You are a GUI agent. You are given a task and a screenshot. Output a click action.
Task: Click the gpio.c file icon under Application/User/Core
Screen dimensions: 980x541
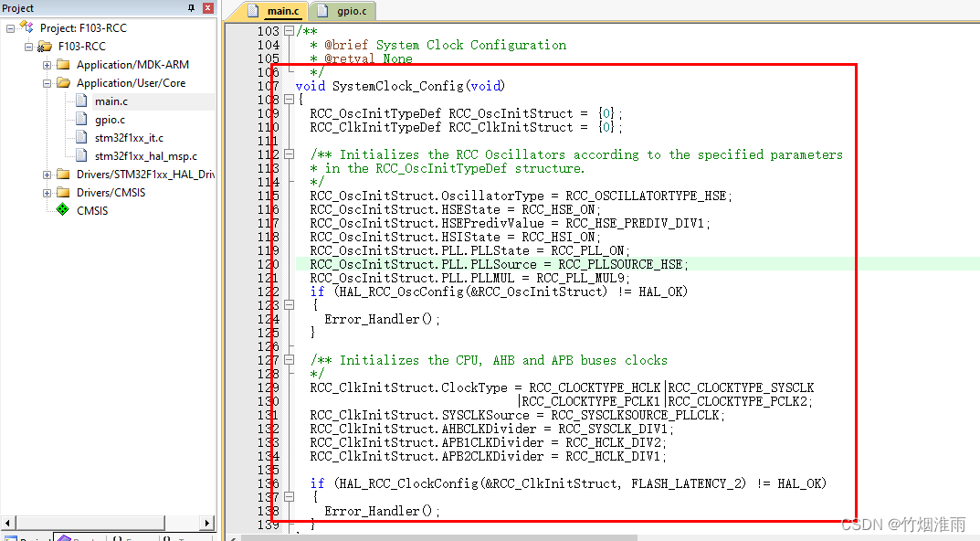pos(80,120)
